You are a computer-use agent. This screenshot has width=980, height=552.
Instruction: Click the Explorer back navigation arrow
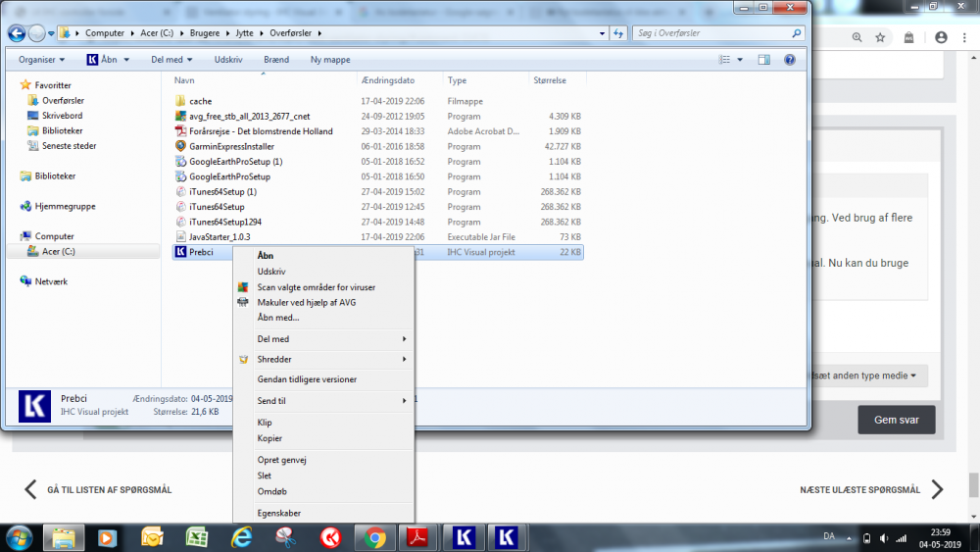17,32
